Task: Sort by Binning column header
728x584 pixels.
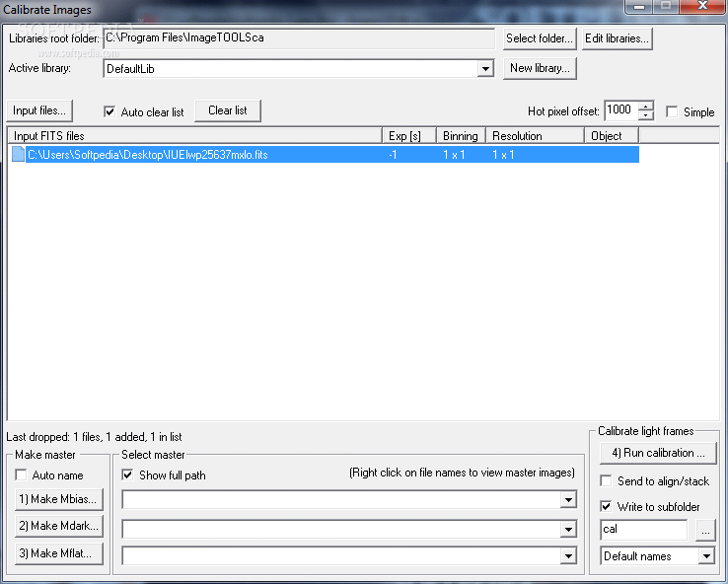Action: (461, 136)
